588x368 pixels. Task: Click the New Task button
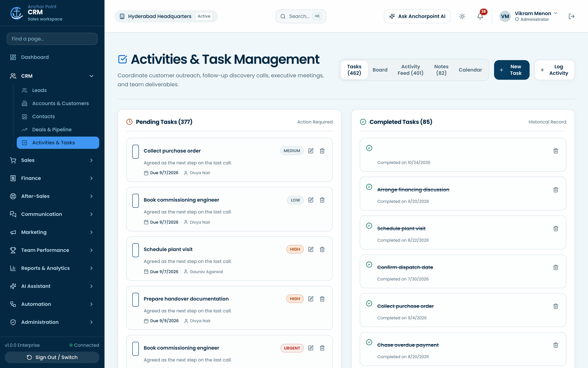pos(511,70)
